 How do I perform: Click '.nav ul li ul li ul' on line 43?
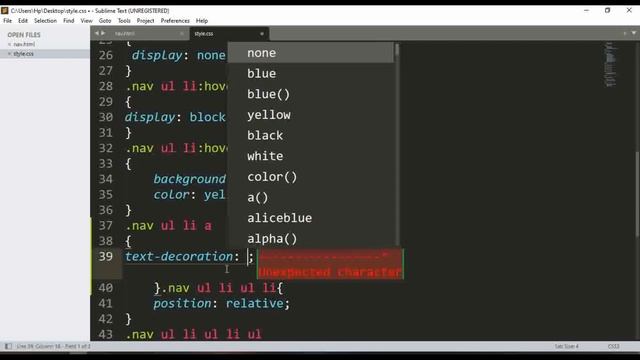[193, 334]
